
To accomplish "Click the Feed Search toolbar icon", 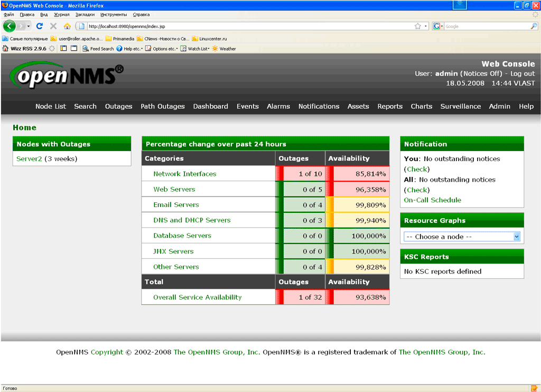I will click(86, 49).
